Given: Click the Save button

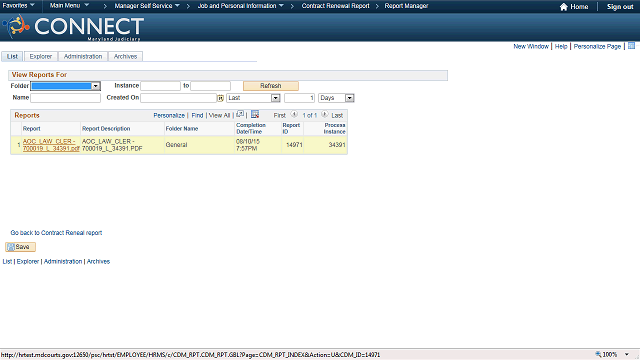Looking at the screenshot, I should [20, 247].
